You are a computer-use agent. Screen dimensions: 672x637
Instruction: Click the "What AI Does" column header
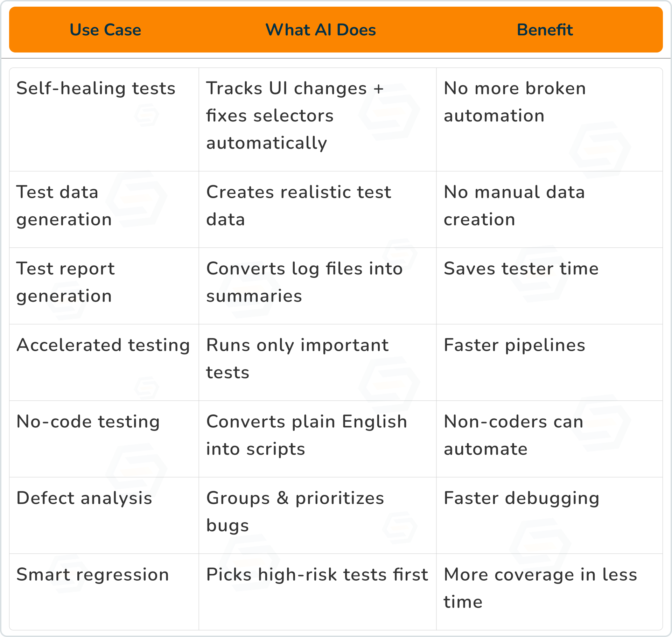pos(321,30)
